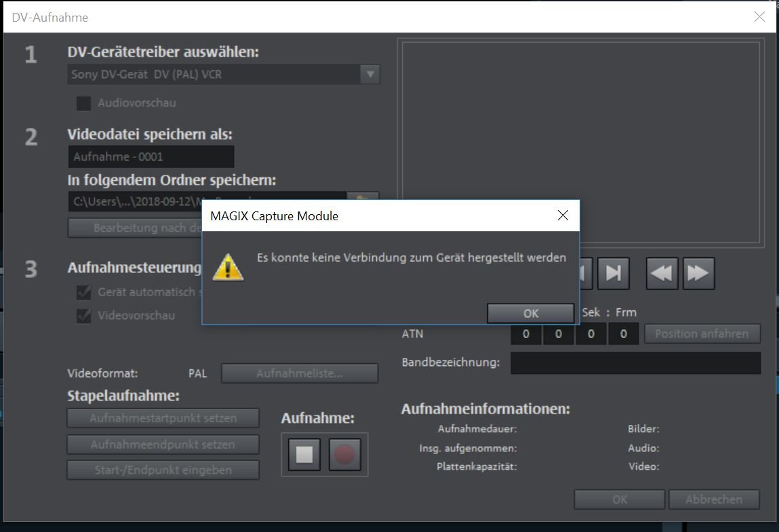
Task: Open the Aufnahmeliste... button
Action: pyautogui.click(x=300, y=373)
